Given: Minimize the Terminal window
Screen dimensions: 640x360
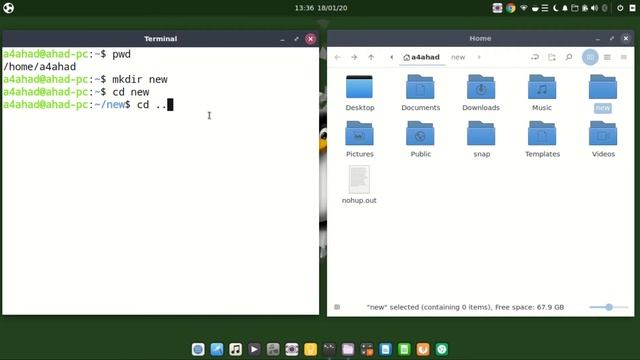Looking at the screenshot, I should [x=282, y=39].
